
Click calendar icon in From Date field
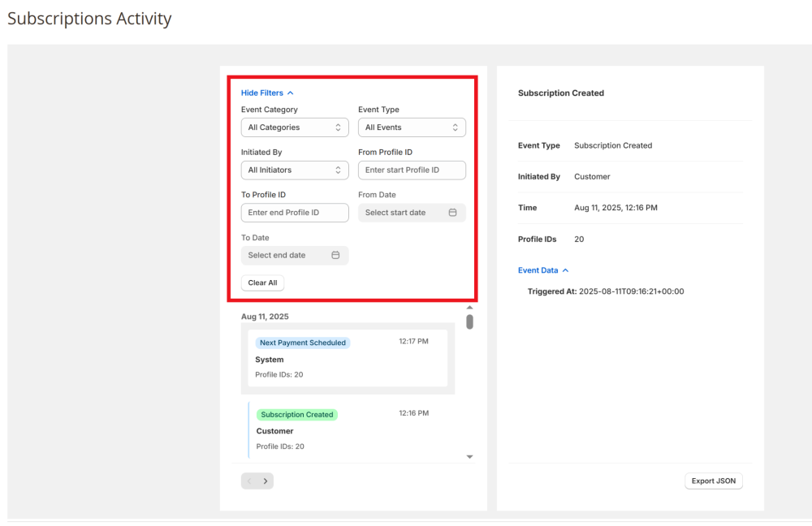(x=452, y=212)
